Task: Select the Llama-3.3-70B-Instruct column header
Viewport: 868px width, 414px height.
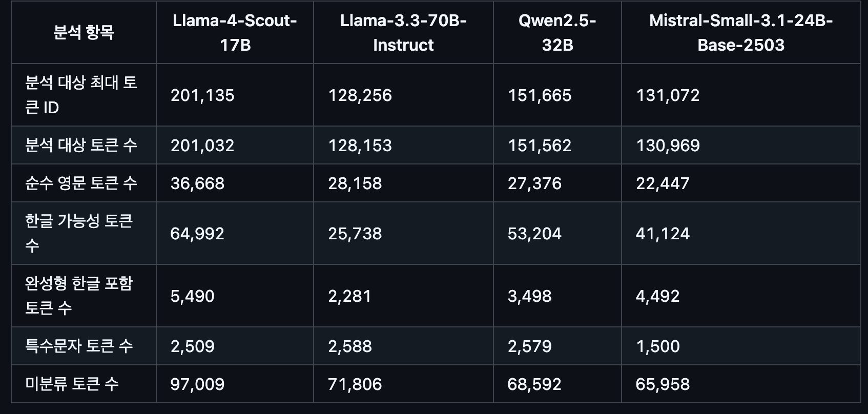Action: point(403,33)
